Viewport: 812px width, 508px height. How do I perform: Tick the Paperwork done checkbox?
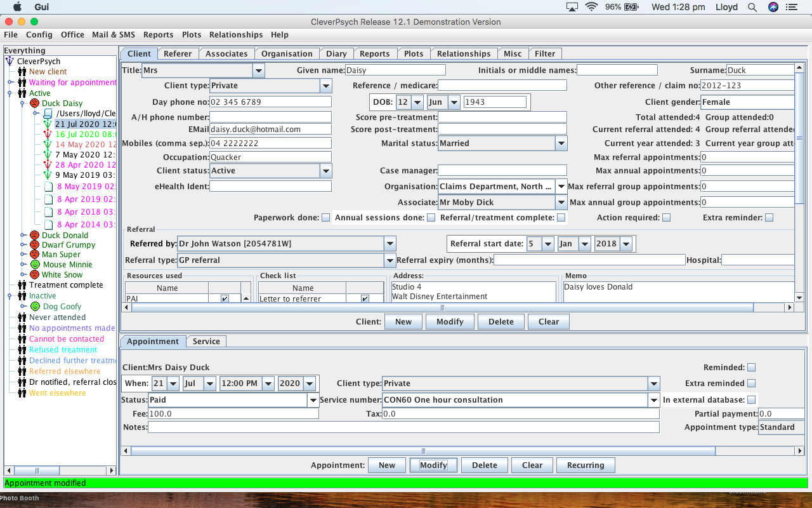click(x=325, y=218)
